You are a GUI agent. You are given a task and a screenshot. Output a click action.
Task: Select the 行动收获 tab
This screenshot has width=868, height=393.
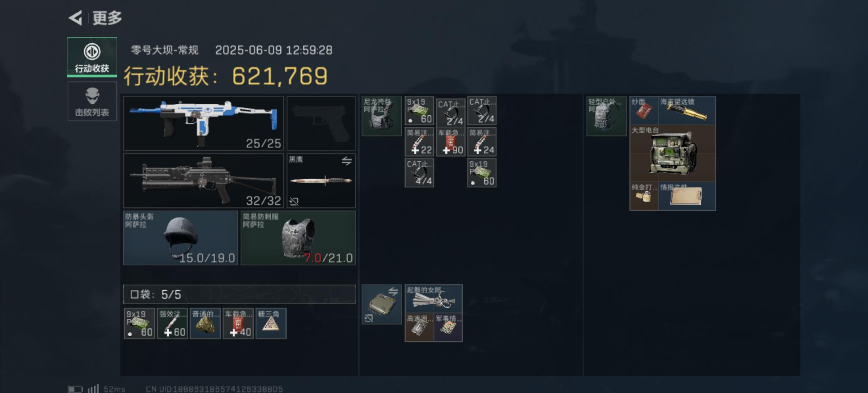coord(92,57)
